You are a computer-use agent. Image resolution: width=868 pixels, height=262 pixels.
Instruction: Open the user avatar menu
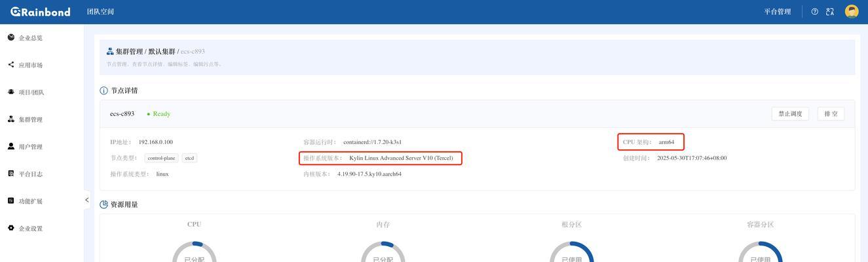[852, 12]
